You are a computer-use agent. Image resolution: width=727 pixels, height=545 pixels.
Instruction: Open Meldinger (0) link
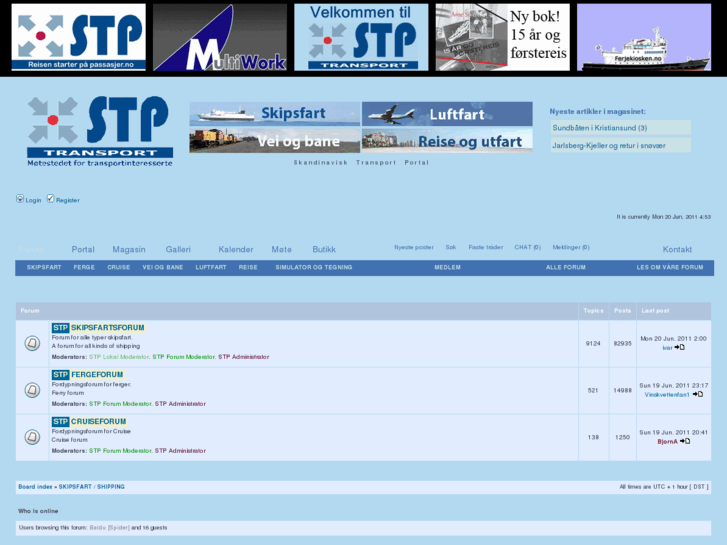[x=571, y=247]
